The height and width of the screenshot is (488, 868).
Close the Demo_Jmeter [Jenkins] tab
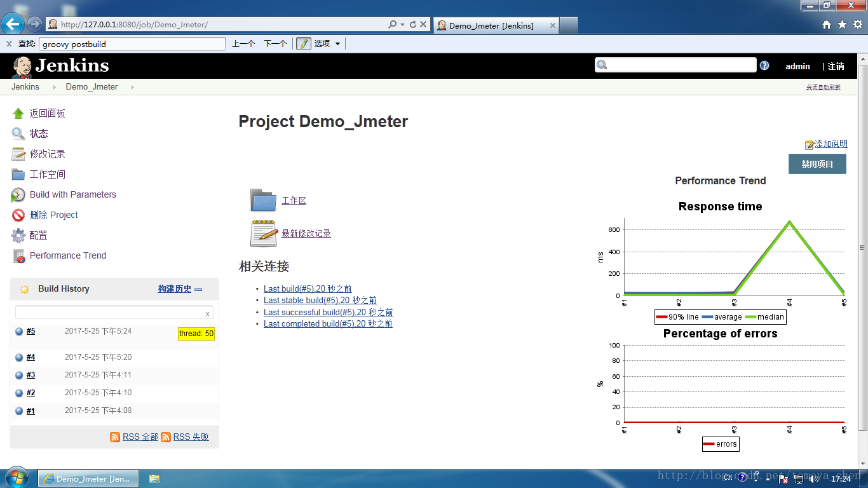click(552, 26)
